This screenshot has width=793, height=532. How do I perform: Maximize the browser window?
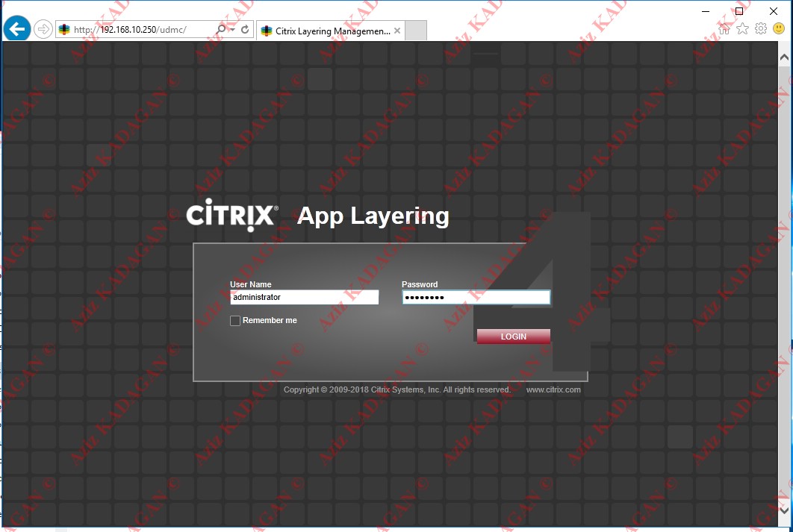(739, 11)
